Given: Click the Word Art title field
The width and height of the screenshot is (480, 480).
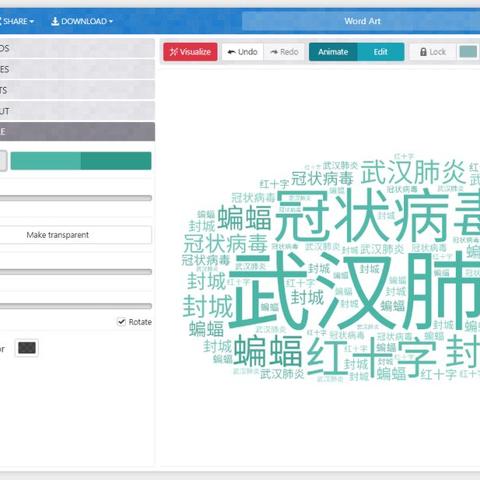Looking at the screenshot, I should click(x=361, y=21).
